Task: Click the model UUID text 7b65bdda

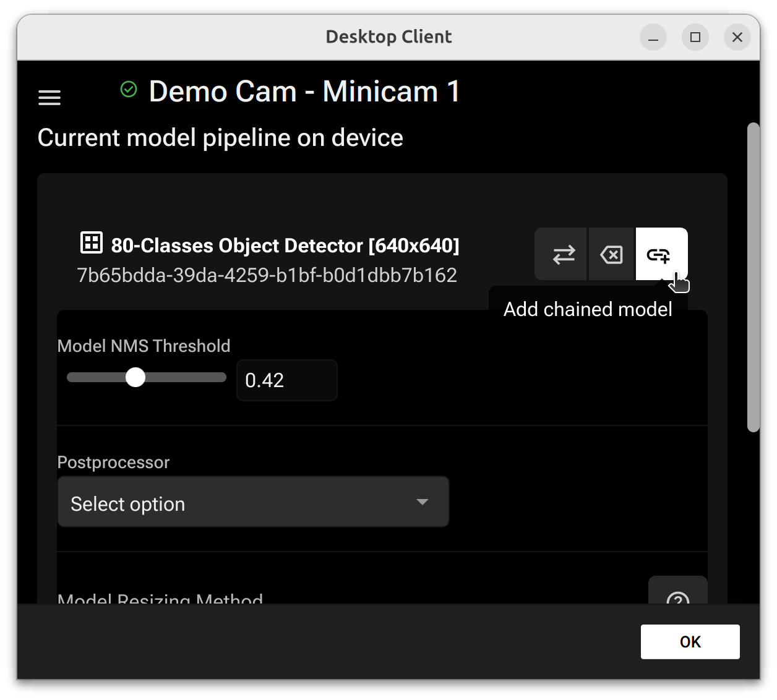Action: click(x=267, y=275)
